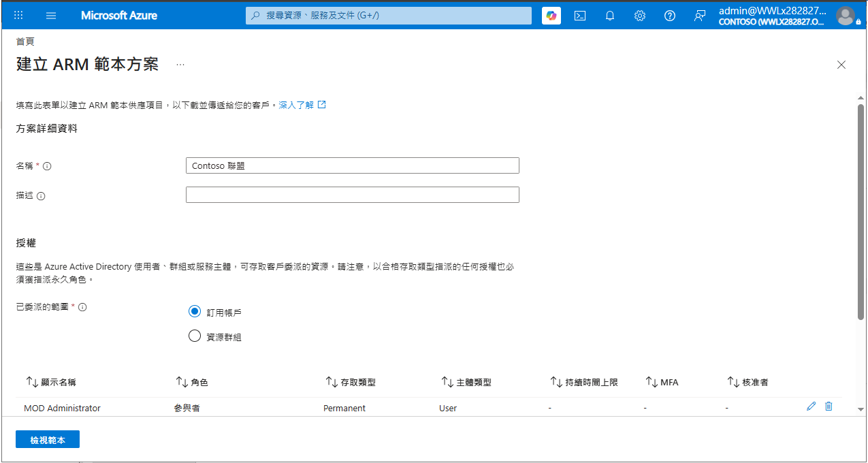Open the ellipsis menu beside the title
This screenshot has height=463, width=868.
point(180,65)
